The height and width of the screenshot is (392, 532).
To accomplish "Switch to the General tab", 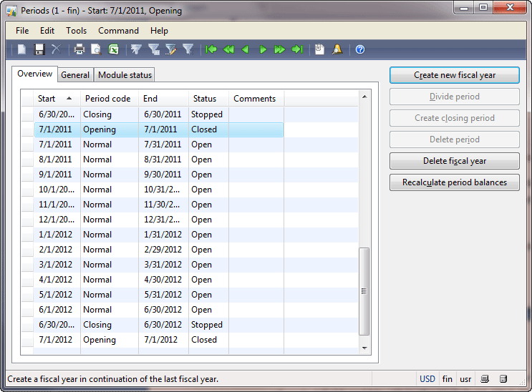I will pos(75,75).
